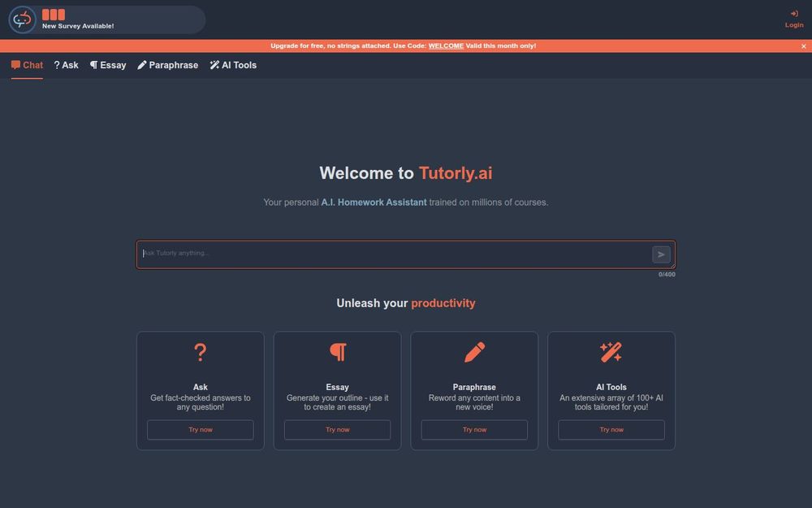Click the Tutorly.ai heading text
Image resolution: width=812 pixels, height=508 pixels.
coord(456,173)
